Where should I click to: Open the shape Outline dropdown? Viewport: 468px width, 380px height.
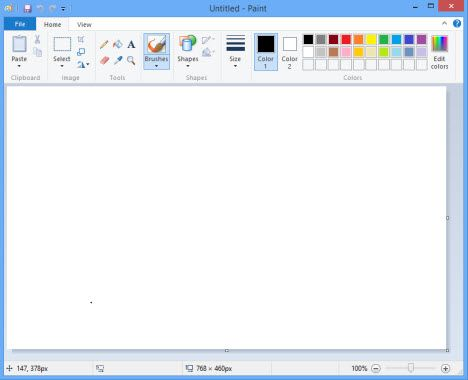coord(208,40)
